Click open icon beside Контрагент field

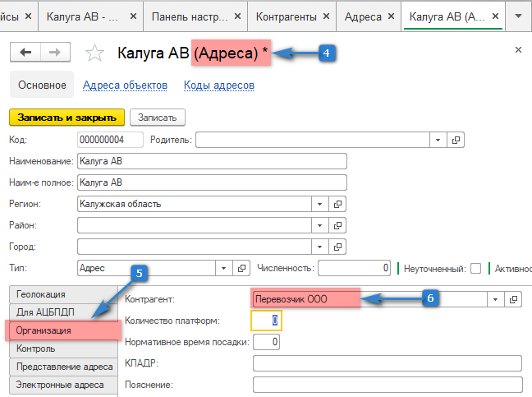tap(512, 299)
